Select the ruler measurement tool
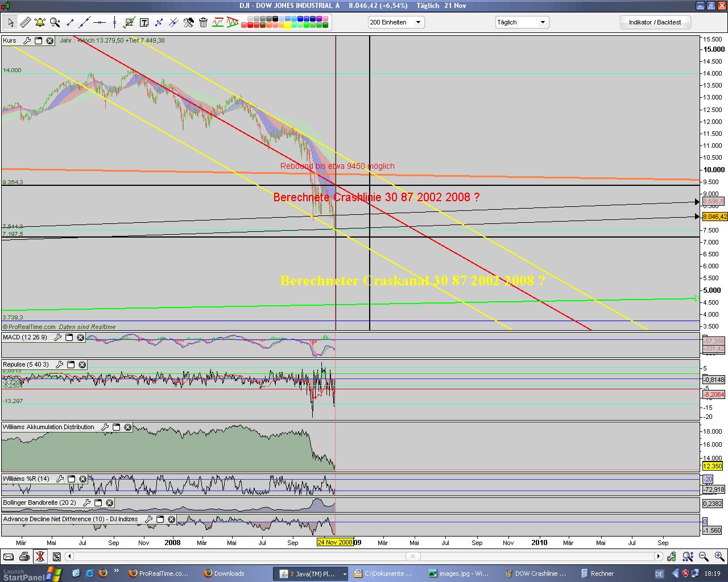The image size is (728, 582). (26, 22)
